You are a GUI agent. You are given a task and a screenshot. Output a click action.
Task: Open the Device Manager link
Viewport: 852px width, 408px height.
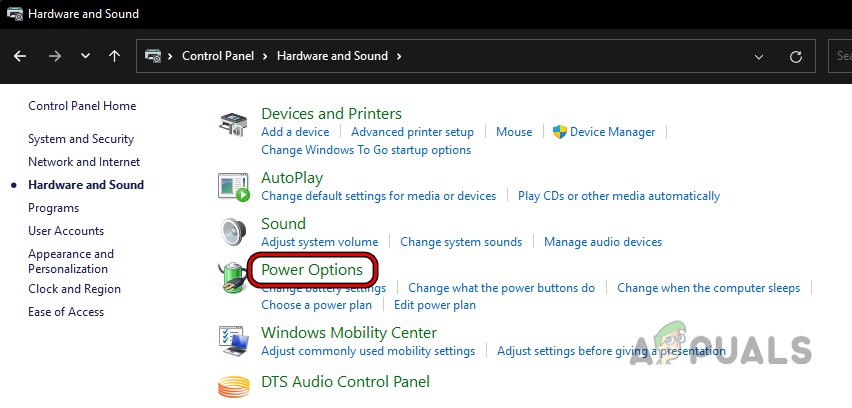click(612, 132)
